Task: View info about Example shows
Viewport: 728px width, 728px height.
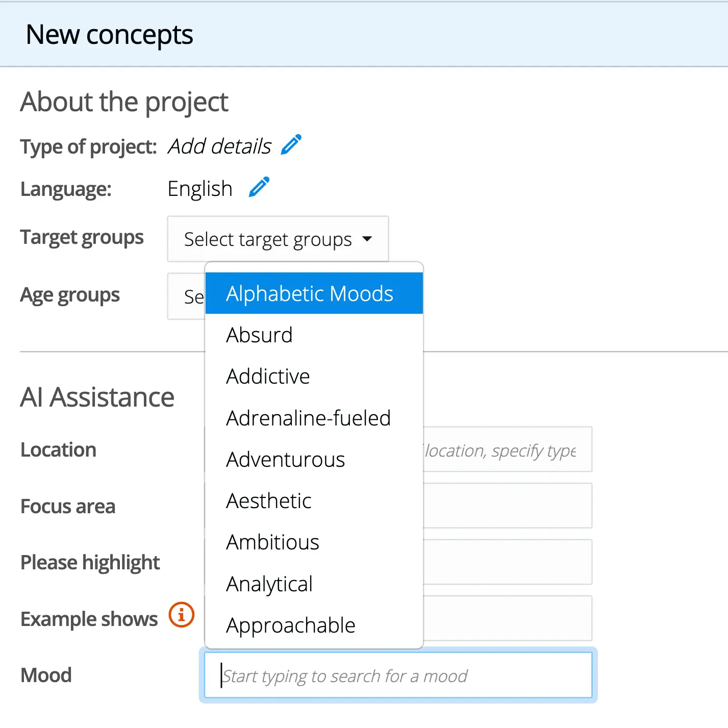Action: tap(181, 615)
